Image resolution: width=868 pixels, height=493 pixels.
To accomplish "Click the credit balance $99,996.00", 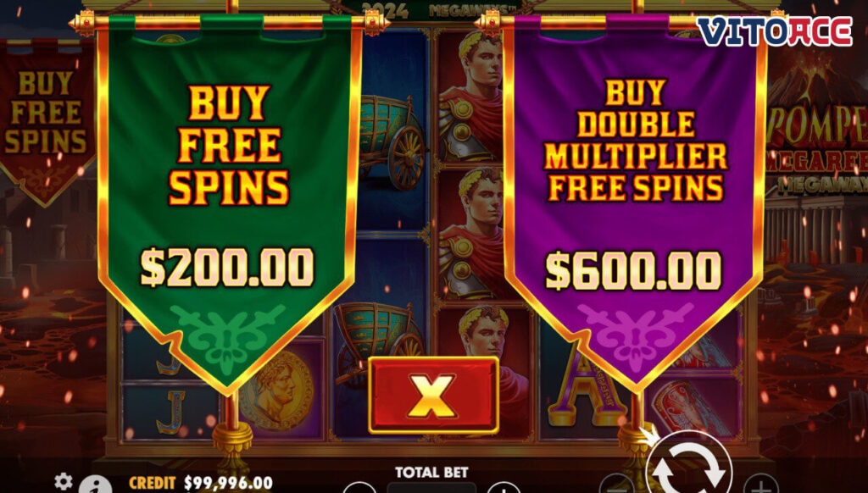I will coord(228,483).
